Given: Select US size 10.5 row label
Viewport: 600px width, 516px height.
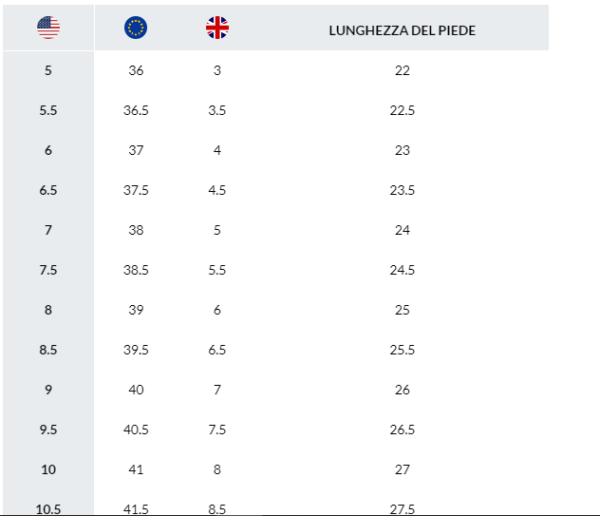Looking at the screenshot, I should coord(48,509).
